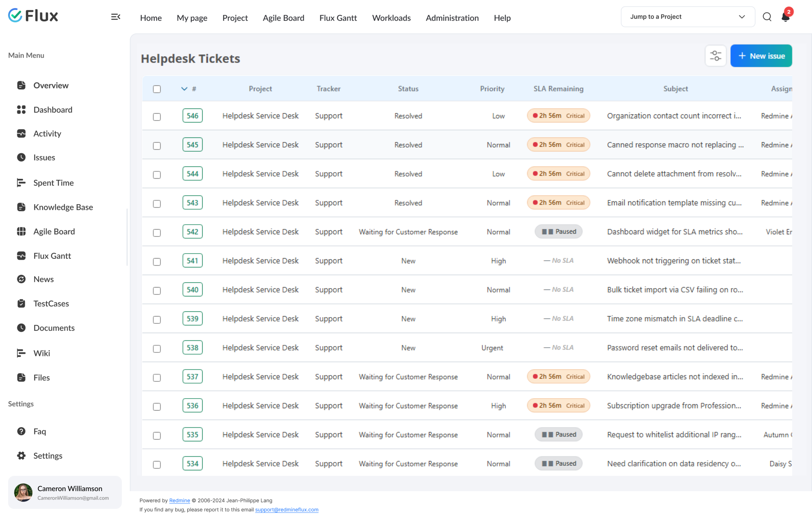The image size is (812, 519).
Task: Follow the Redmine footer link
Action: (x=180, y=501)
